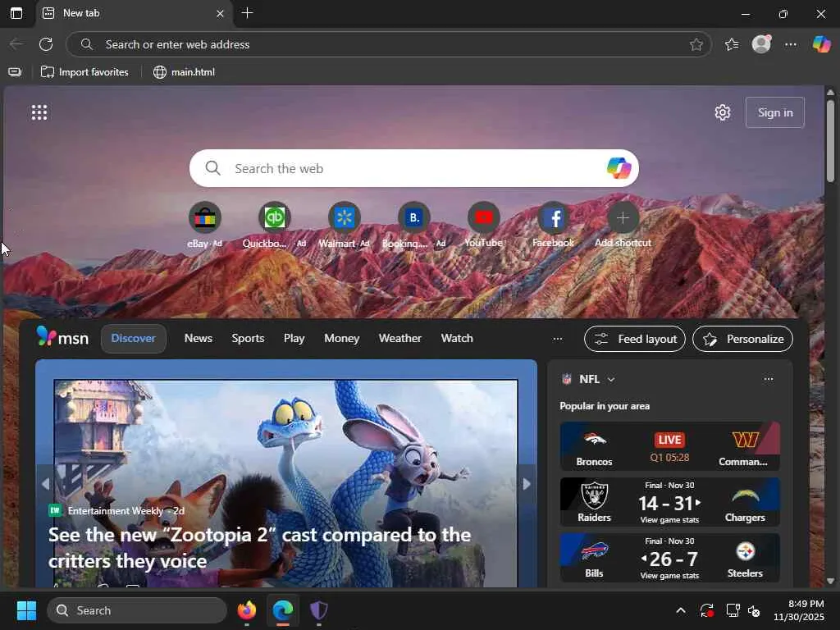Click the Personalize button
840x630 pixels.
coord(742,339)
